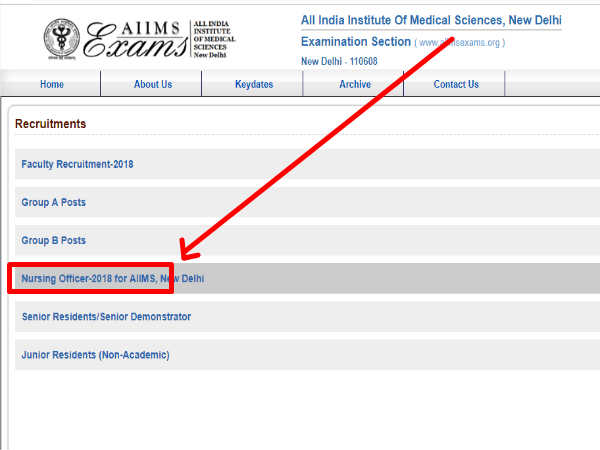600x450 pixels.
Task: Open Senior Residents/Senior Demonstrator link
Action: pyautogui.click(x=106, y=316)
